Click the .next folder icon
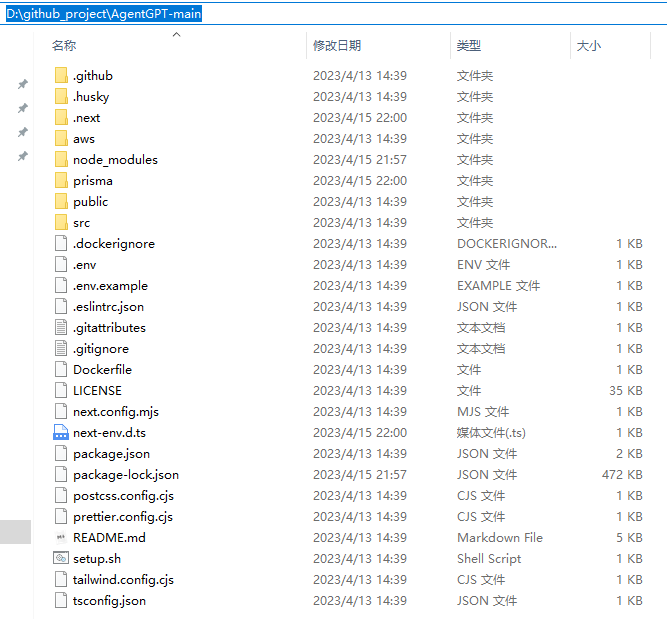667x619 pixels. point(61,117)
